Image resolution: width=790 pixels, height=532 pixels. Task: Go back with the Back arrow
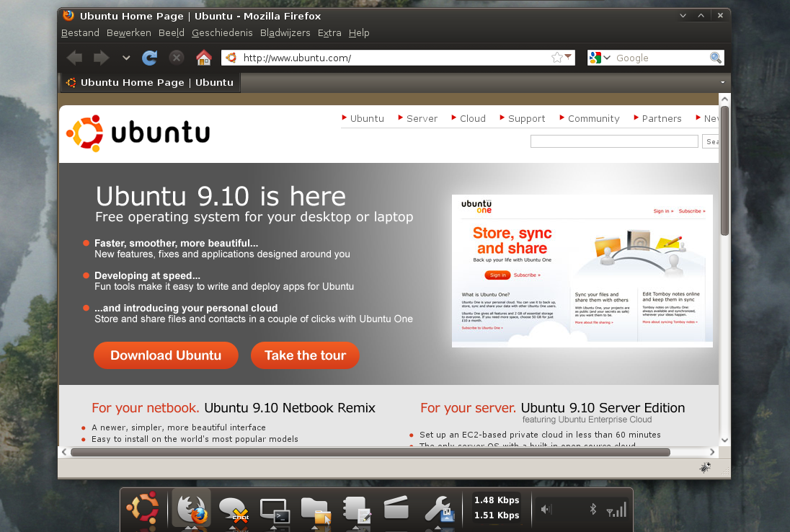tap(74, 58)
